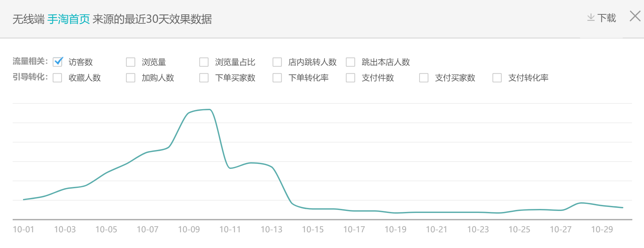Click the visitor curve peak near 10-10
This screenshot has width=644, height=248.
210,109
